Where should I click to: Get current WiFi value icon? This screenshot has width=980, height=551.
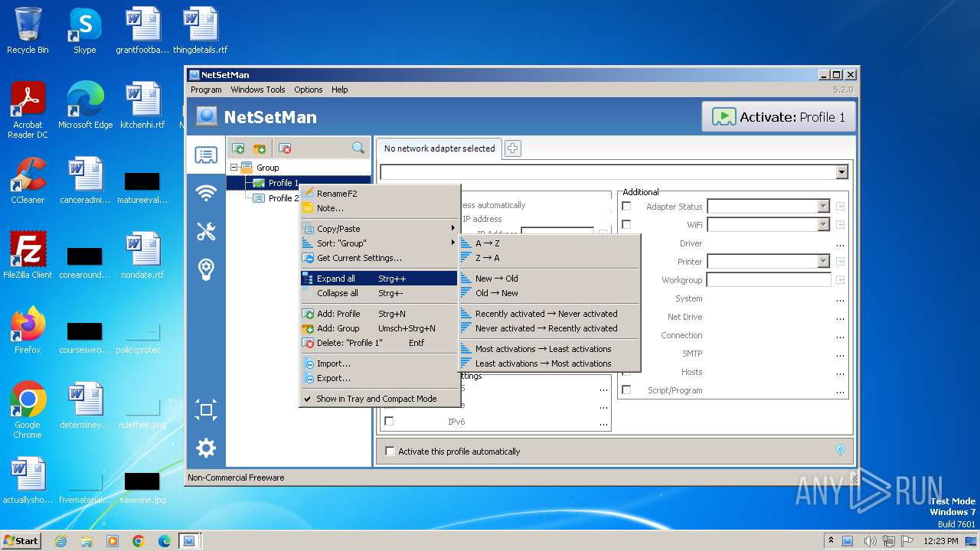[x=840, y=225]
